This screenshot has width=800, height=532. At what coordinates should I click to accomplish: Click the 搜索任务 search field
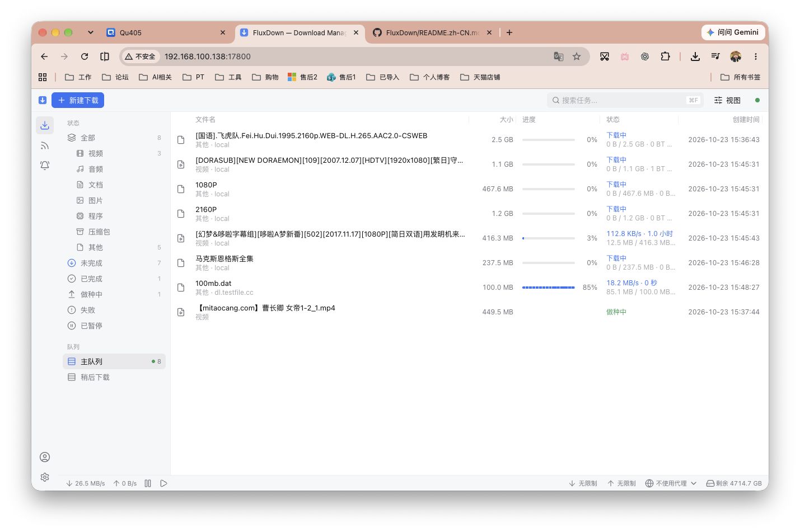[x=625, y=100]
